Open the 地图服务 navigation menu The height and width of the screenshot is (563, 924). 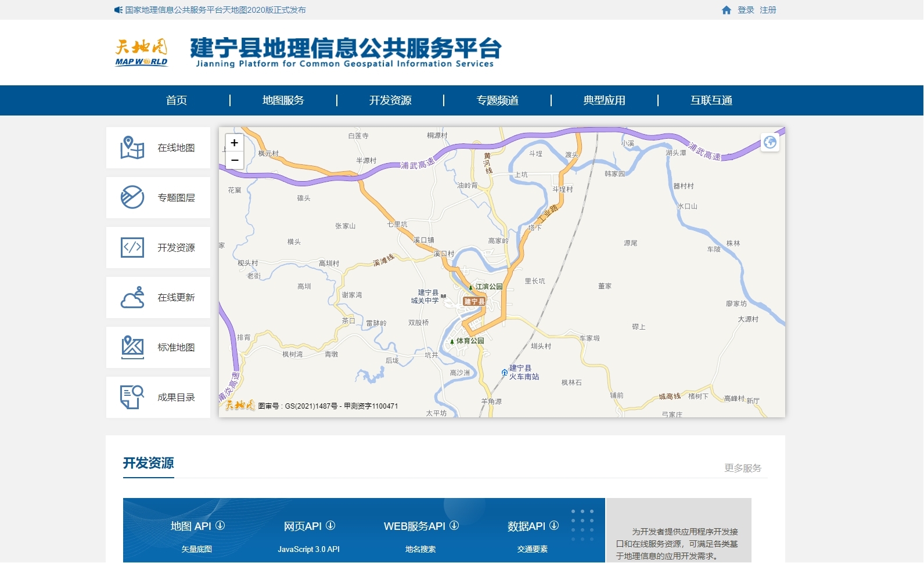[x=283, y=100]
